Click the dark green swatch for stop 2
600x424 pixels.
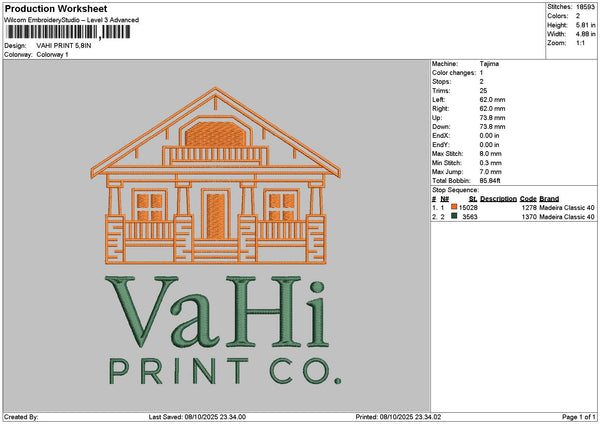[x=454, y=216]
